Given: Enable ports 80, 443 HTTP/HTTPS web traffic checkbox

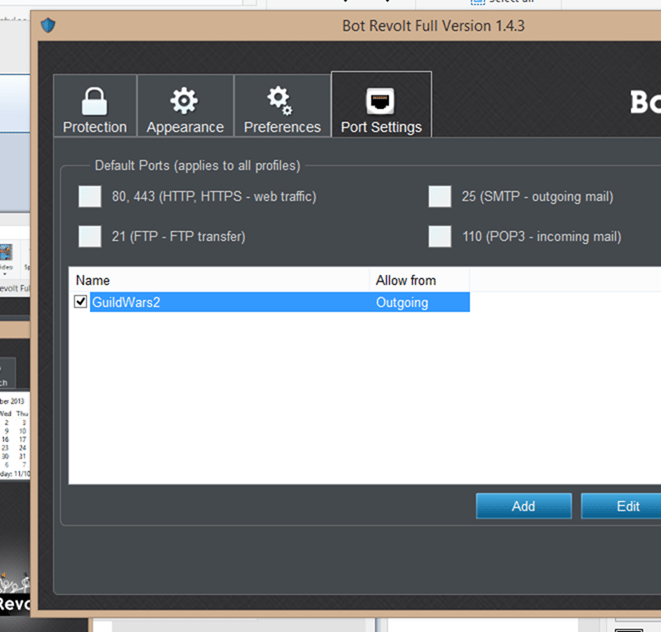Looking at the screenshot, I should click(x=90, y=196).
